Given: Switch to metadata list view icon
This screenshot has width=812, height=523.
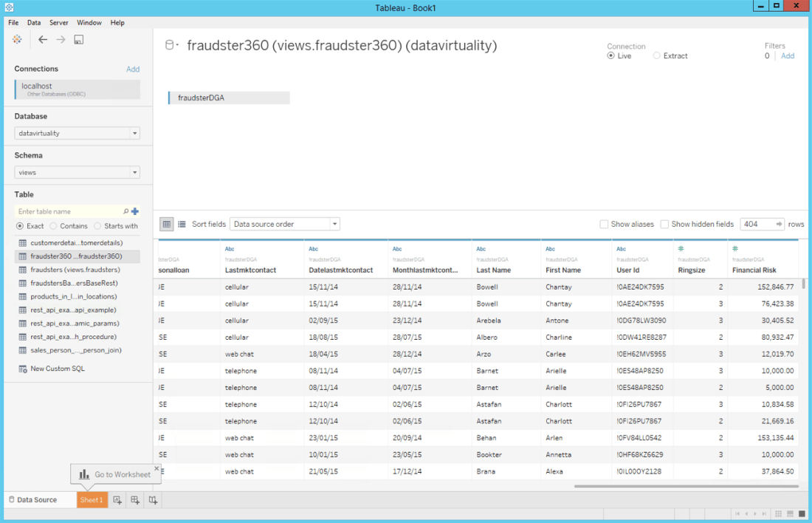Looking at the screenshot, I should pos(182,224).
